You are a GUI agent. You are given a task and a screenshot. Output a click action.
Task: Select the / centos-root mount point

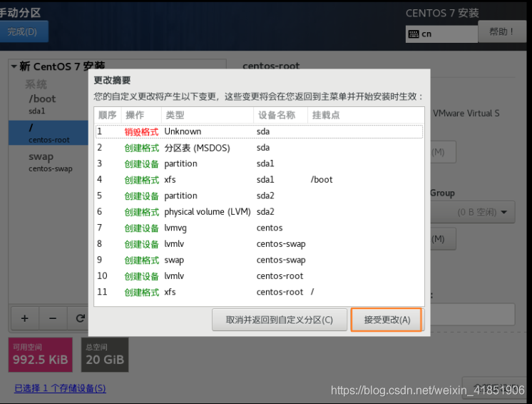click(48, 133)
